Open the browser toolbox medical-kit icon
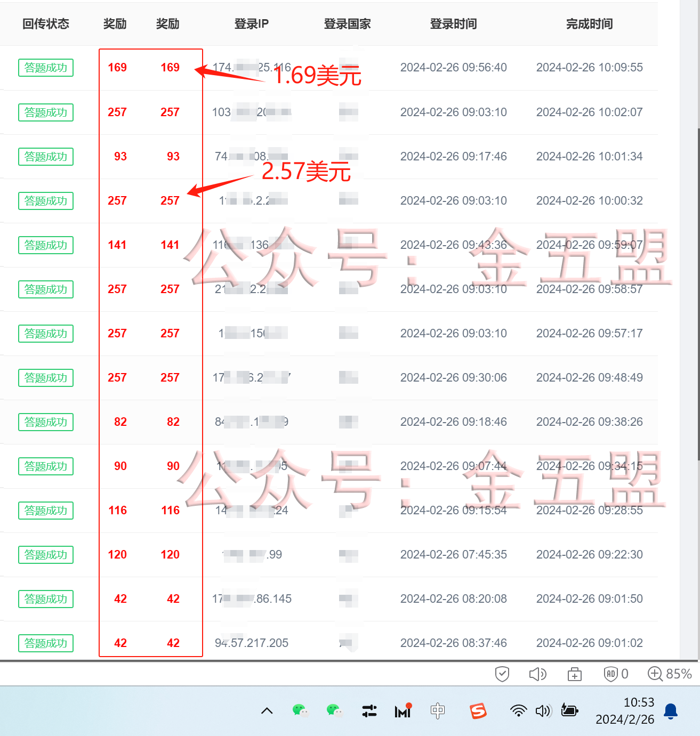The width and height of the screenshot is (700, 736). tap(575, 675)
